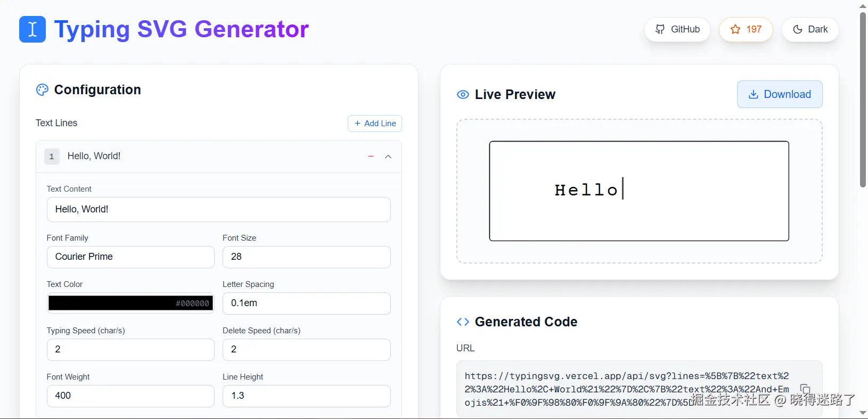Open the Font Family field showing Courier Prime
The height and width of the screenshot is (419, 868).
click(x=130, y=257)
